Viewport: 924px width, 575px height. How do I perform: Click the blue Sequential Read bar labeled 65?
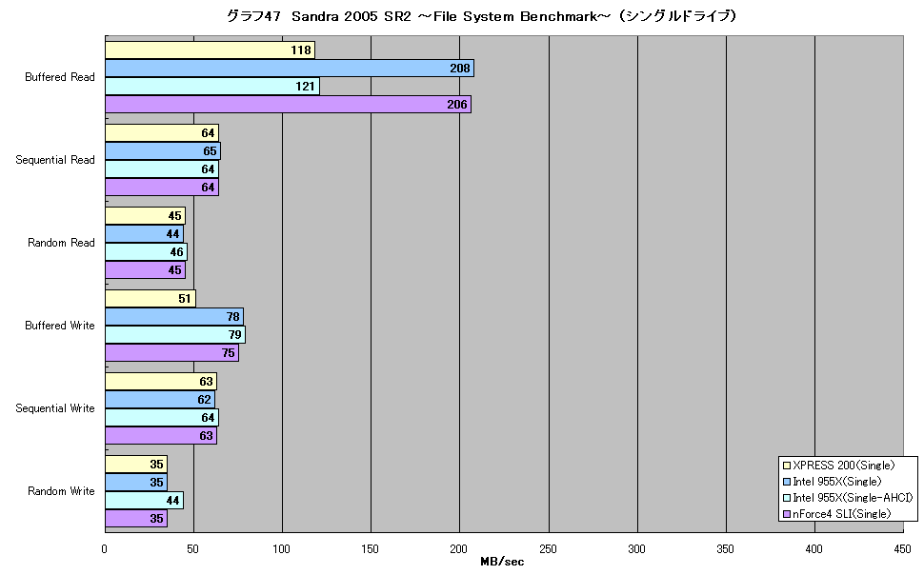point(163,151)
